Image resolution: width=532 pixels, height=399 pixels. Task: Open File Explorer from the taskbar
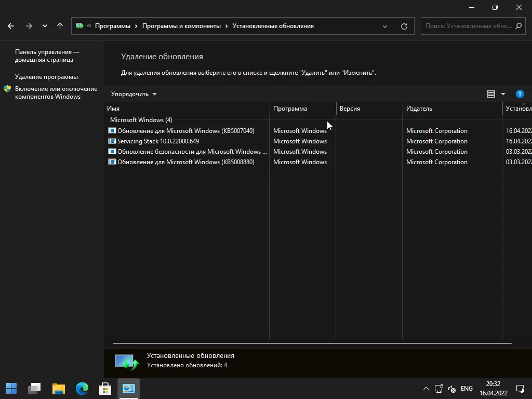coord(59,388)
